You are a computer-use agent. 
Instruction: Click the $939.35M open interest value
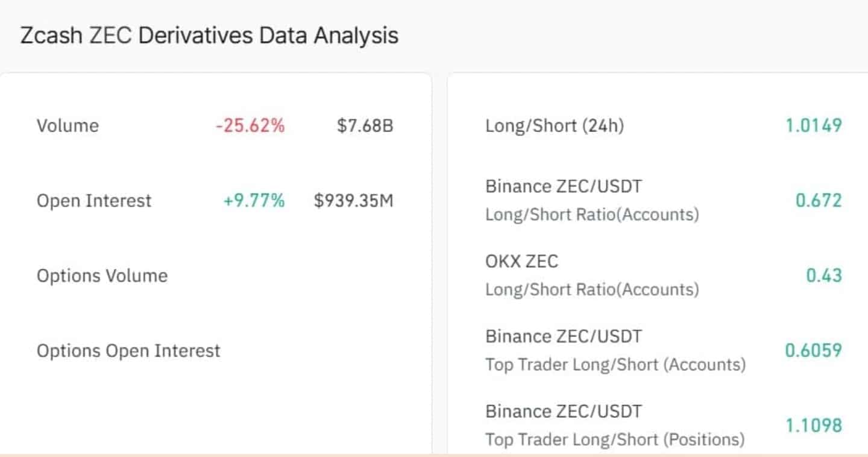click(353, 201)
